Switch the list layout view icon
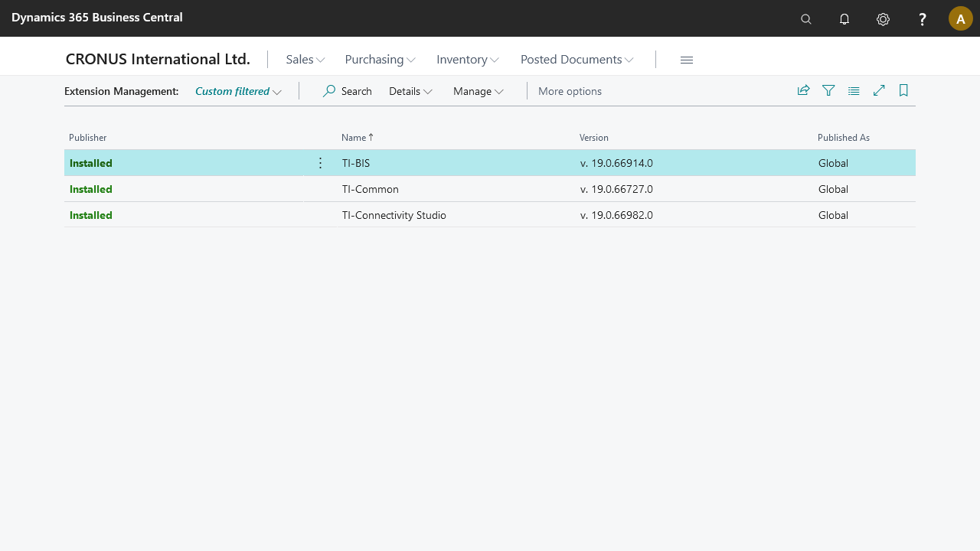Screen dimensions: 980x551 click(x=854, y=90)
